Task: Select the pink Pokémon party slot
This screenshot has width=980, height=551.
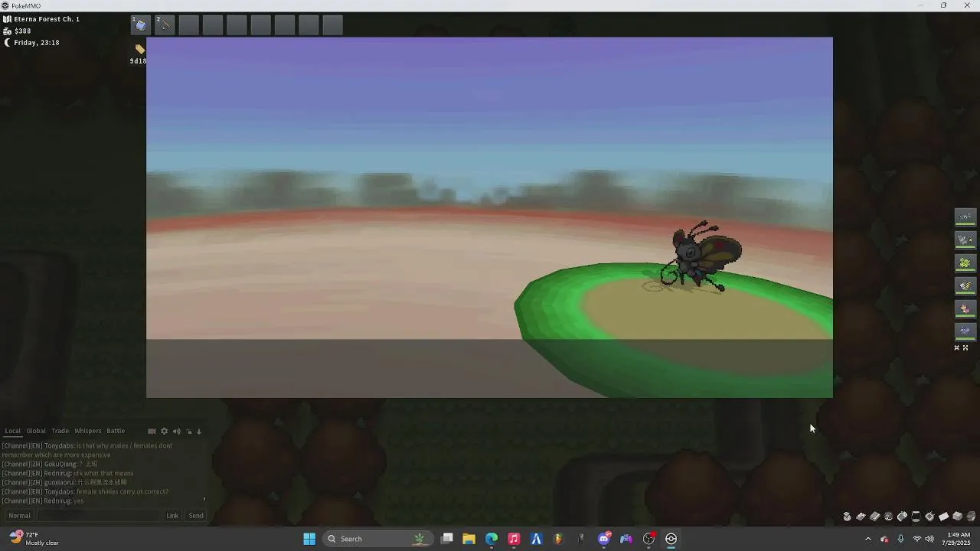Action: pos(965,308)
